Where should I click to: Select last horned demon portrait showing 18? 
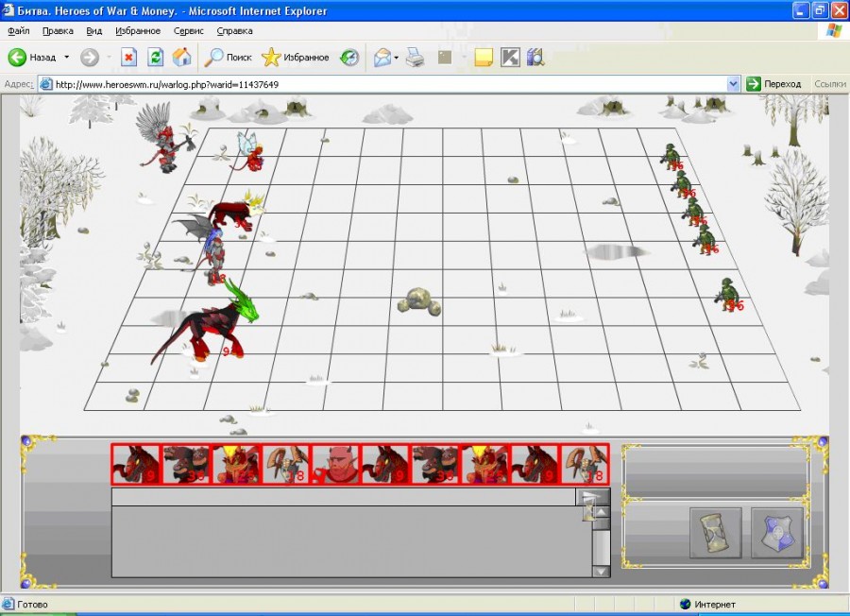[586, 464]
